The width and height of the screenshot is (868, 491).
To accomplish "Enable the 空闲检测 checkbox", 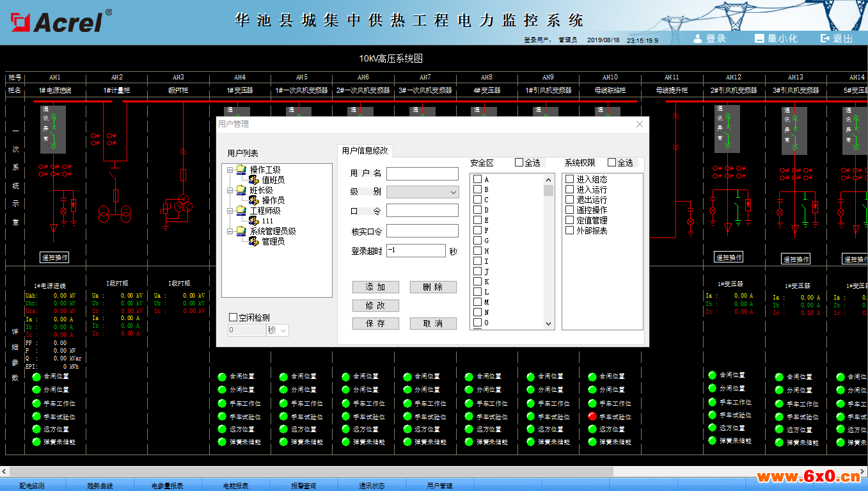I will 233,317.
